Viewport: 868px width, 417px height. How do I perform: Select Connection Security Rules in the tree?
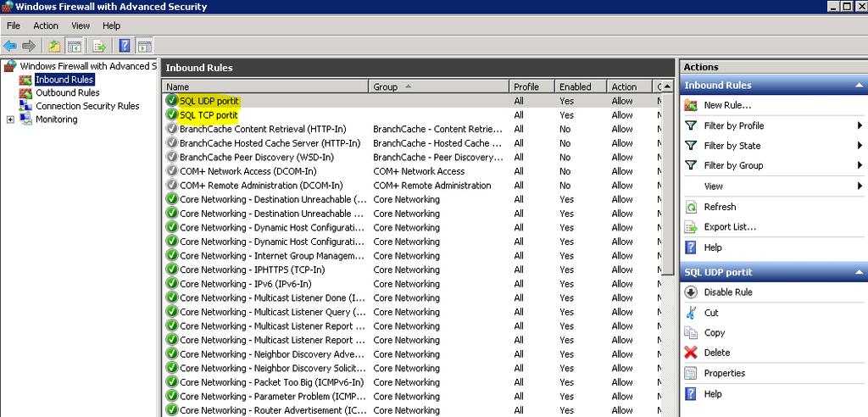[x=87, y=106]
